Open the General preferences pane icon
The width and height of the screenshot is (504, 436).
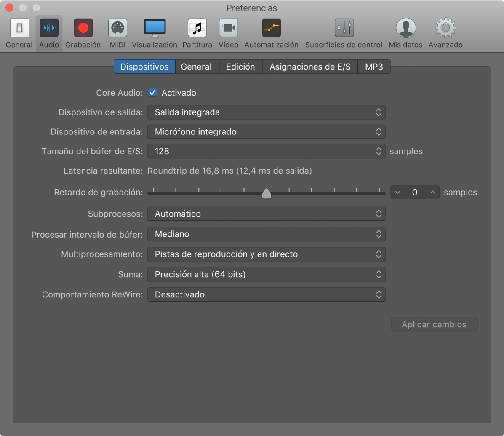point(19,28)
